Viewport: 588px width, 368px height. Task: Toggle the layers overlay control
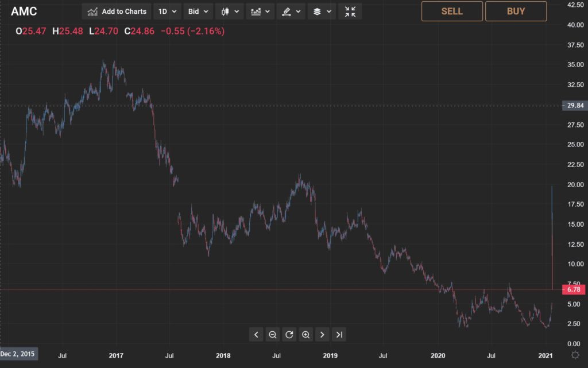[322, 11]
